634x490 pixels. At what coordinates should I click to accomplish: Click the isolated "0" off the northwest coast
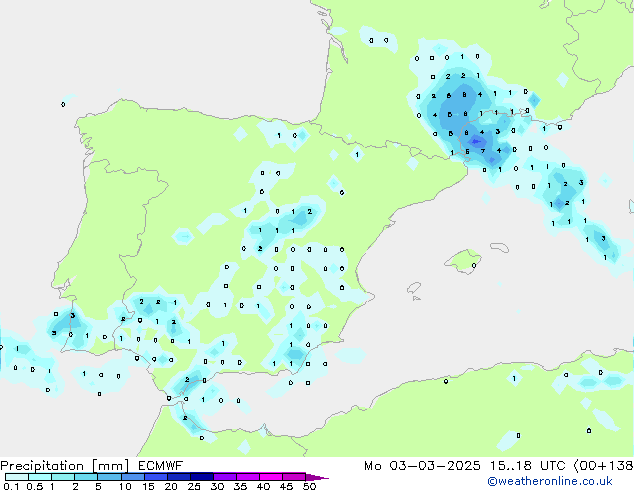[x=63, y=105]
